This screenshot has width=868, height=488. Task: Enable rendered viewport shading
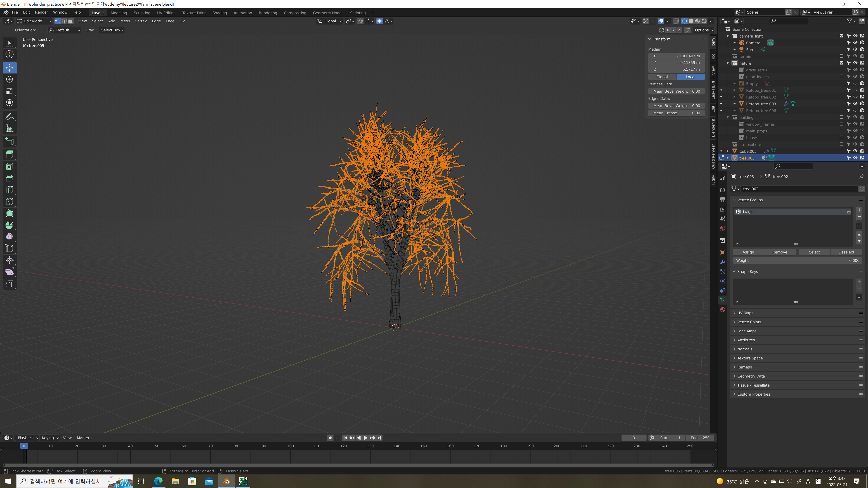click(704, 21)
